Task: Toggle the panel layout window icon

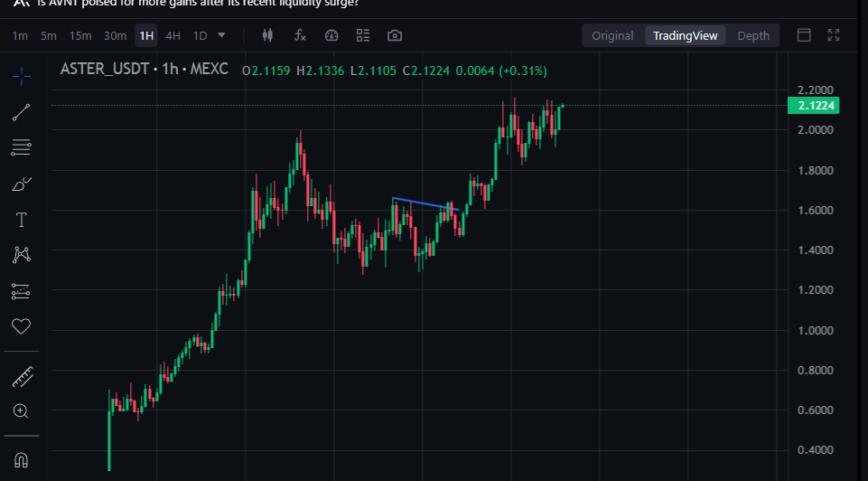Action: point(804,35)
